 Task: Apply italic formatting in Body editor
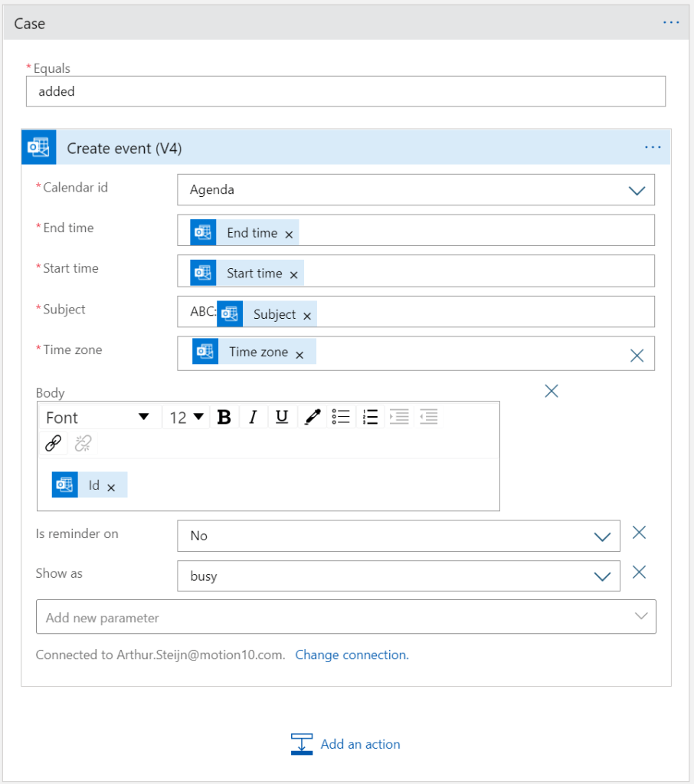[252, 417]
